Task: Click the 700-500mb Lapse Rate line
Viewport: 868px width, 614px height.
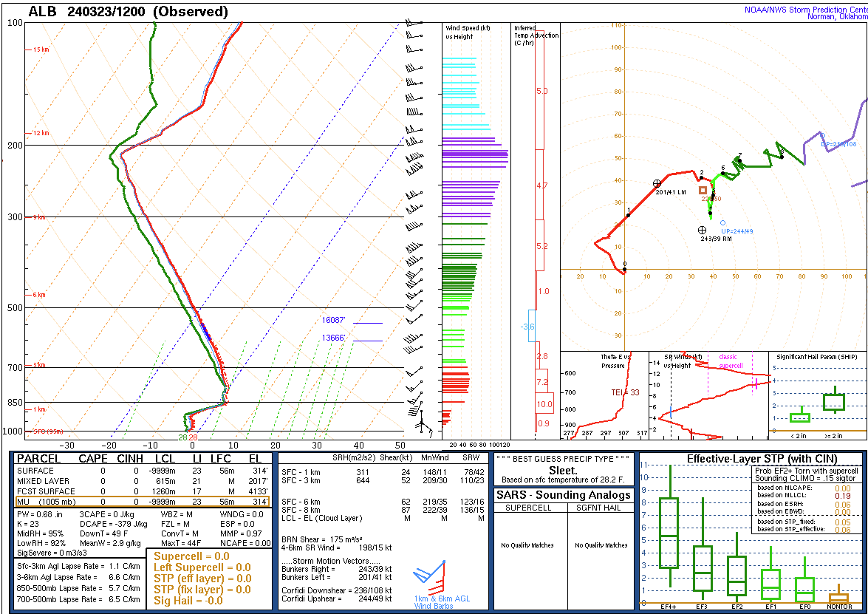Action: pos(78,600)
